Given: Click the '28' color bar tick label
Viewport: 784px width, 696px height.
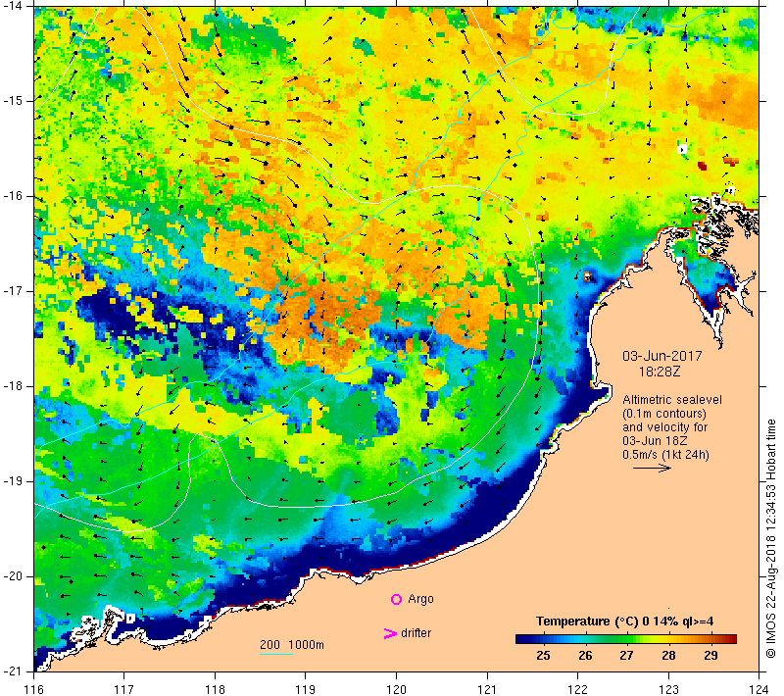Looking at the screenshot, I should point(668,656).
